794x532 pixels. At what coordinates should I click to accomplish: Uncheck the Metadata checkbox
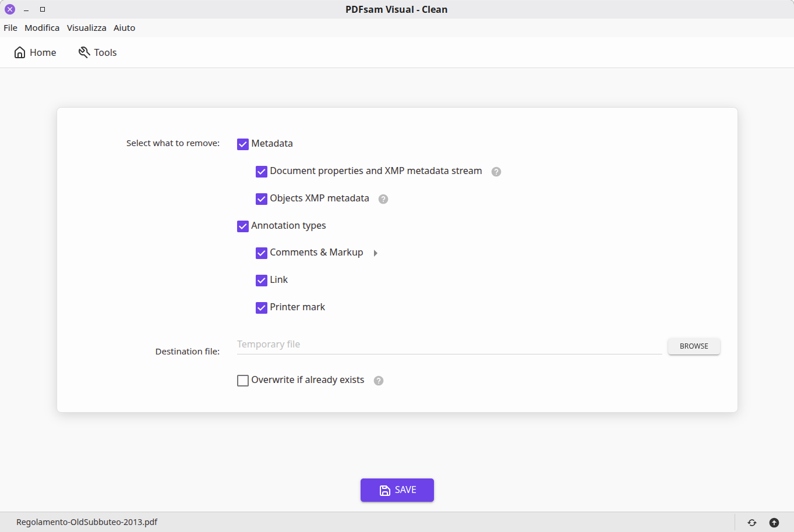pos(243,144)
